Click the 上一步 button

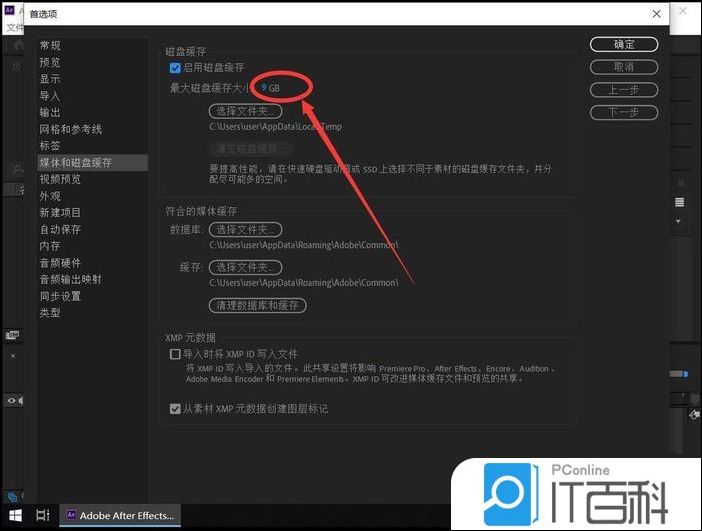pyautogui.click(x=624, y=90)
